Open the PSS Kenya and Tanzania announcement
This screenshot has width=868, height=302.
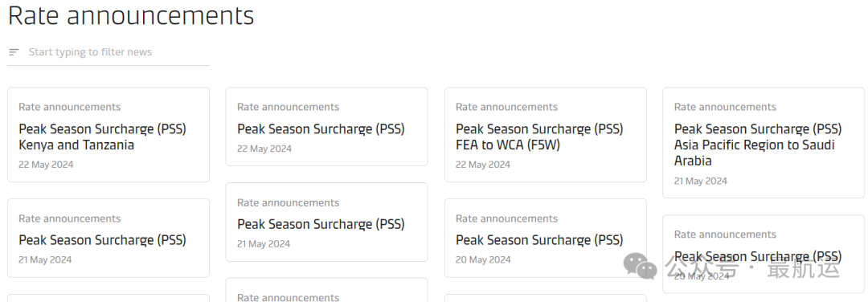click(x=108, y=134)
